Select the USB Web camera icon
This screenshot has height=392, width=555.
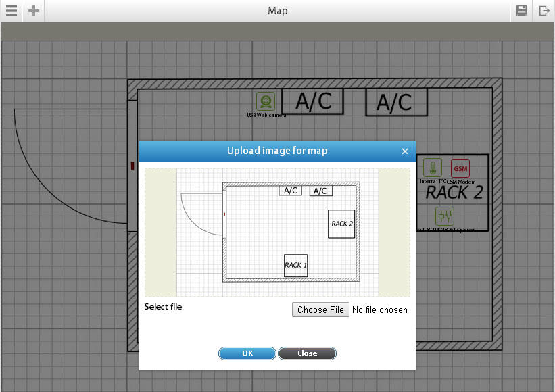pos(266,101)
